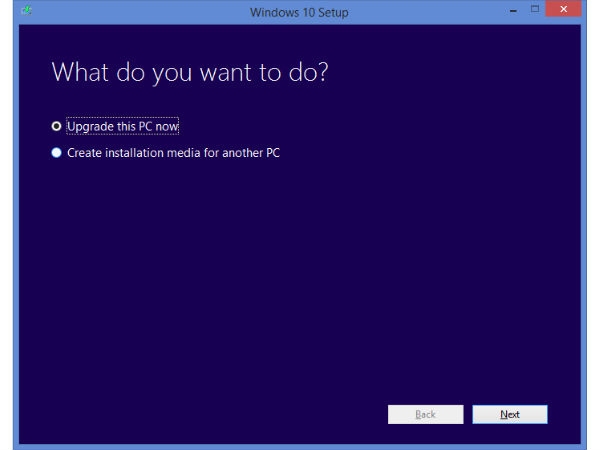Choose 'Create installation media for another PC' radio button
The height and width of the screenshot is (450, 600).
click(x=56, y=153)
